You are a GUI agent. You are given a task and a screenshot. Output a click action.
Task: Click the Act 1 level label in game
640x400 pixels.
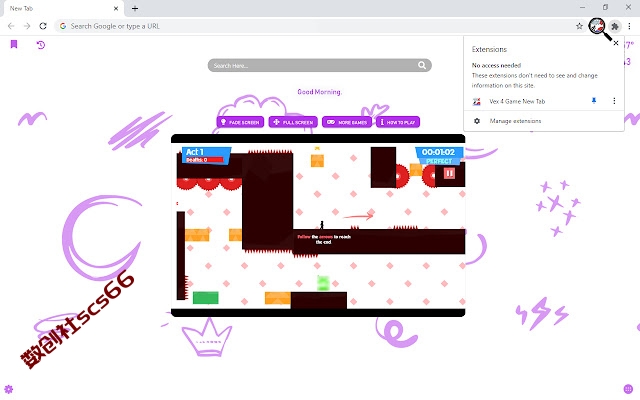(195, 152)
